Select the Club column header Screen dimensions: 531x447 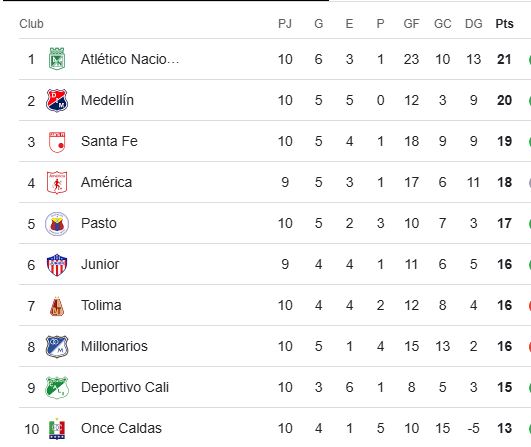[31, 24]
